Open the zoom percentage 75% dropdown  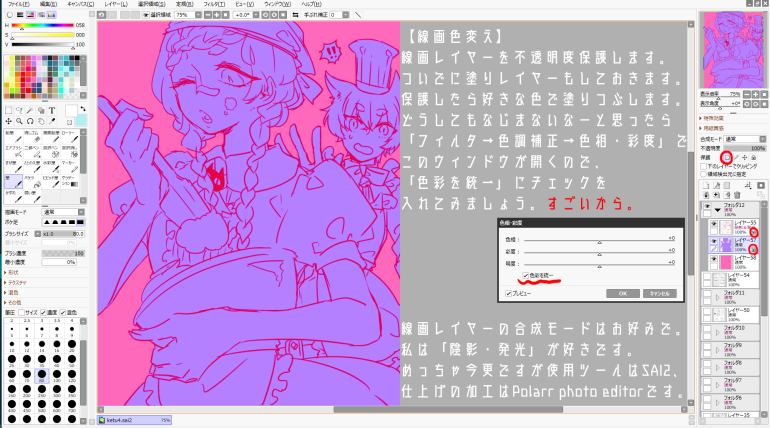pyautogui.click(x=198, y=15)
